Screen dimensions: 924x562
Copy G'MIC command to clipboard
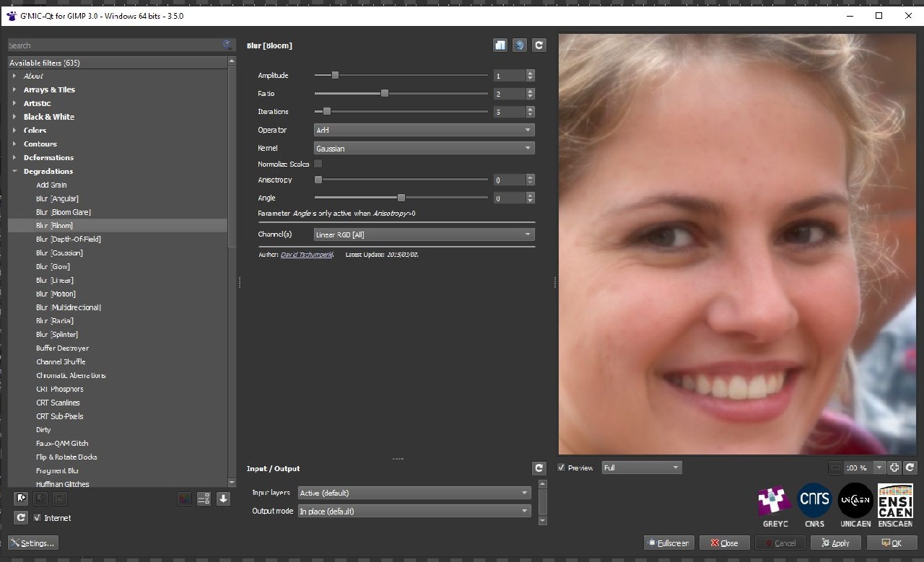(x=500, y=45)
